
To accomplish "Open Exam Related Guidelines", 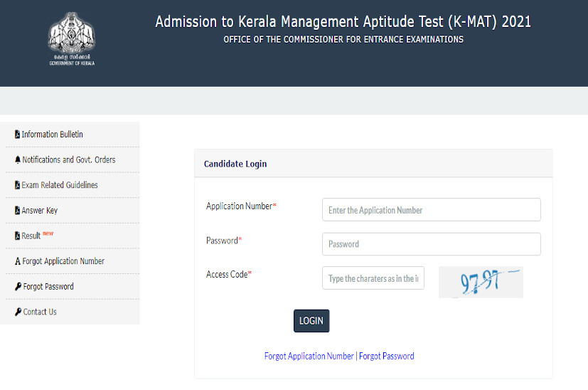I will pos(60,185).
